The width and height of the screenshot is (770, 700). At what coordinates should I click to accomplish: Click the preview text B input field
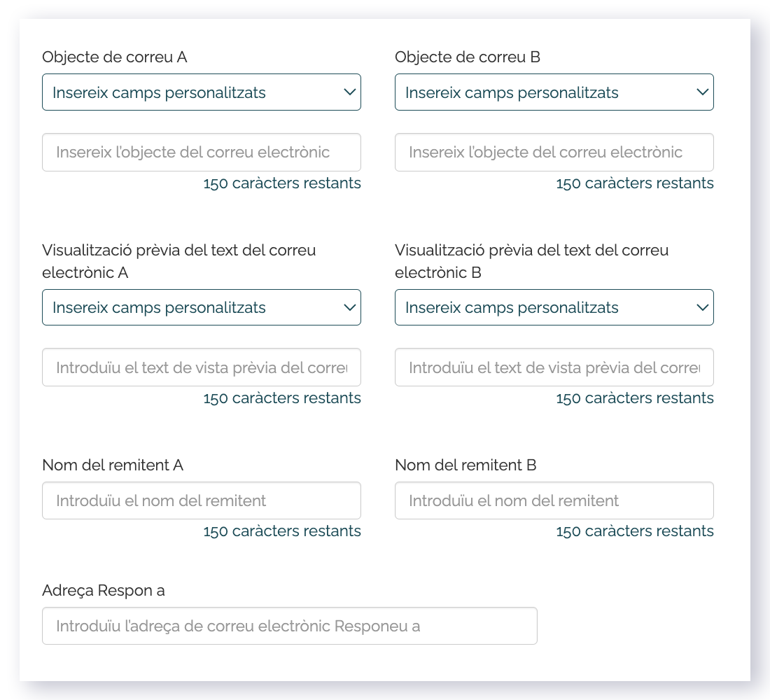[554, 367]
